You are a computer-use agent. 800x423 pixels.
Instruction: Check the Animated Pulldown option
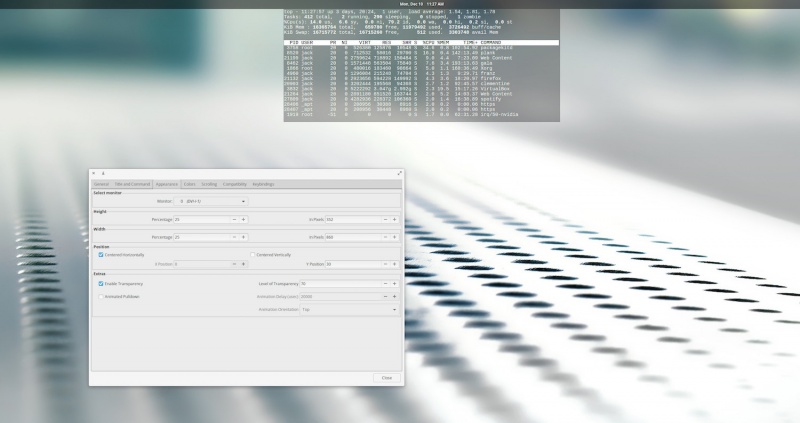(x=100, y=297)
